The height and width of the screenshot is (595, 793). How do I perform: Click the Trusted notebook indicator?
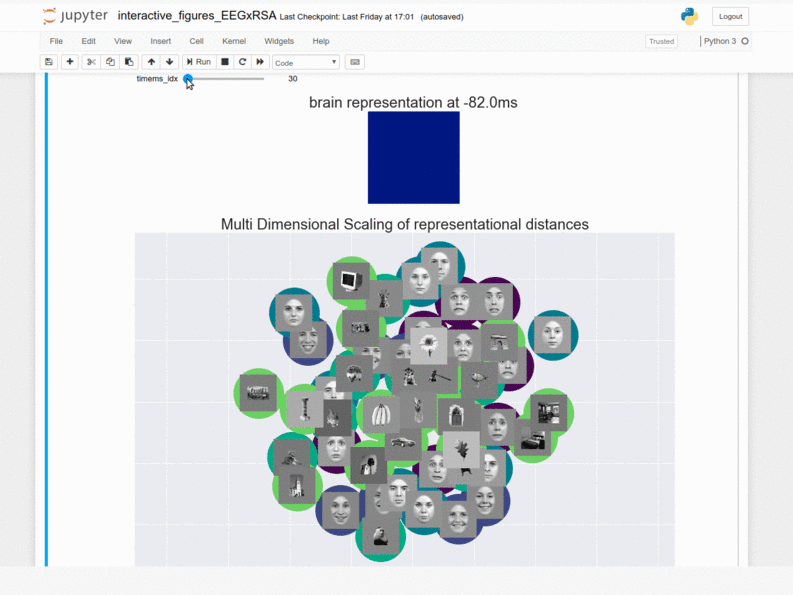point(661,41)
